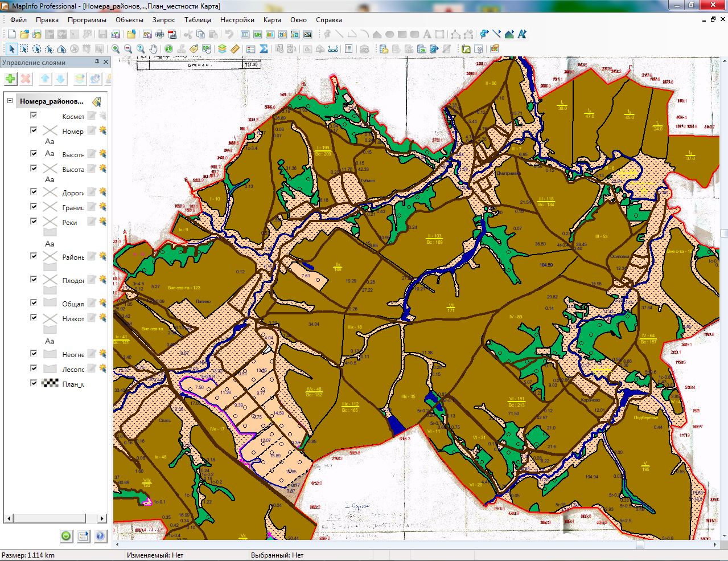Select the Ruler measurement tool

point(235,49)
